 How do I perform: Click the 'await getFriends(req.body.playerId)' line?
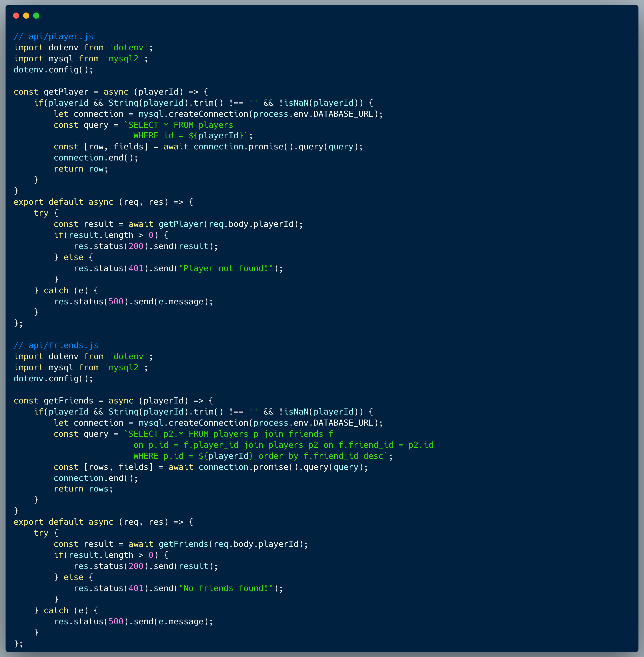pyautogui.click(x=181, y=544)
